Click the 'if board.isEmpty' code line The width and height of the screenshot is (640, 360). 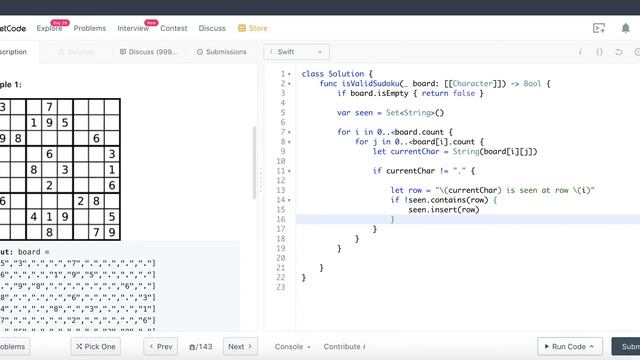pyautogui.click(x=410, y=93)
